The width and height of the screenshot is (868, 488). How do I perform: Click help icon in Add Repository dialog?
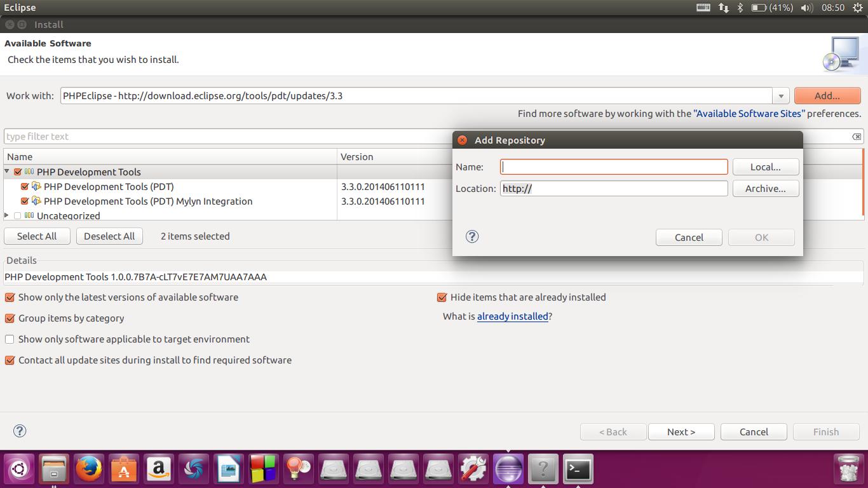(x=472, y=236)
